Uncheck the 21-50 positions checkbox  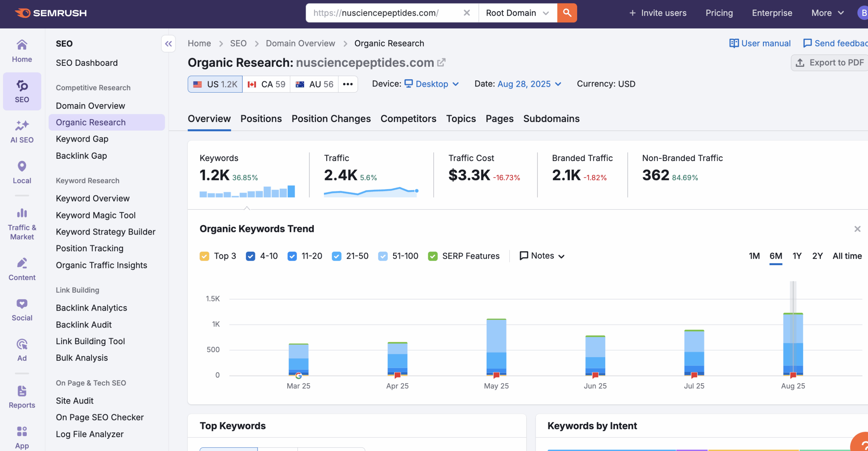coord(337,256)
